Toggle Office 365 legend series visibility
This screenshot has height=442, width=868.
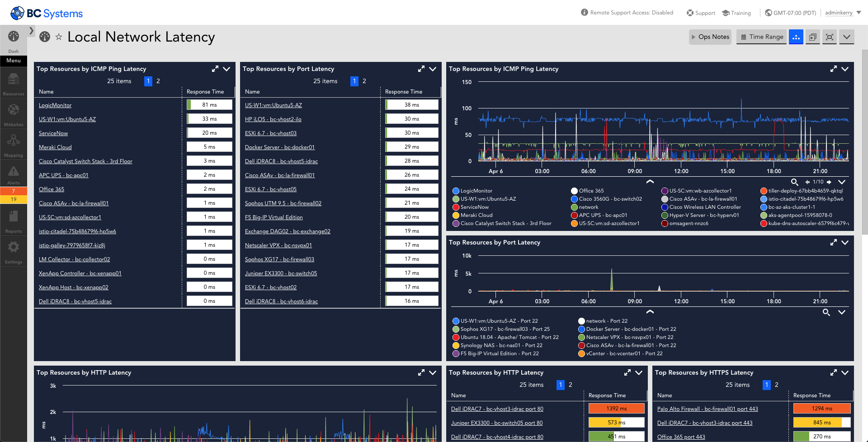[587, 191]
